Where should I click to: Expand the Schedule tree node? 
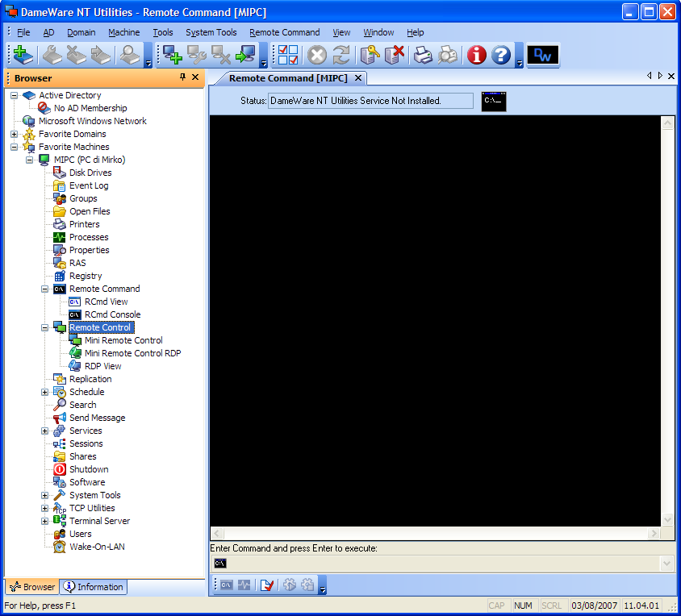pyautogui.click(x=44, y=393)
